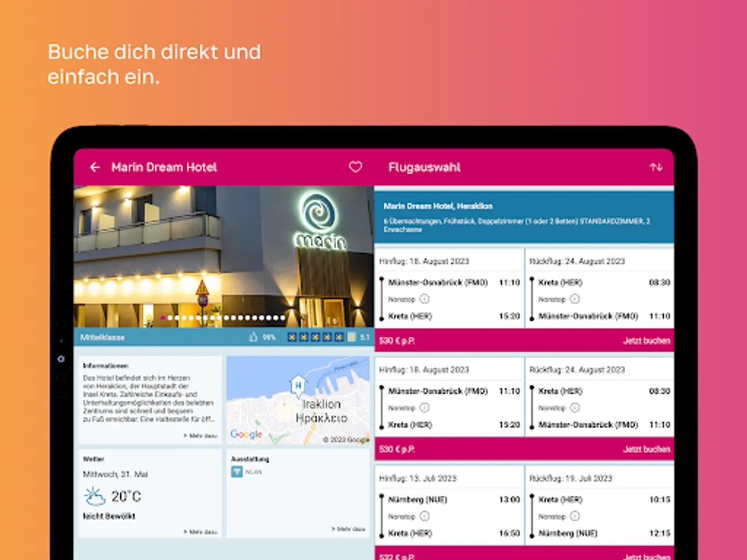The width and height of the screenshot is (747, 560).
Task: Tap the 10:15 Kreta return departure time
Action: pos(659,500)
